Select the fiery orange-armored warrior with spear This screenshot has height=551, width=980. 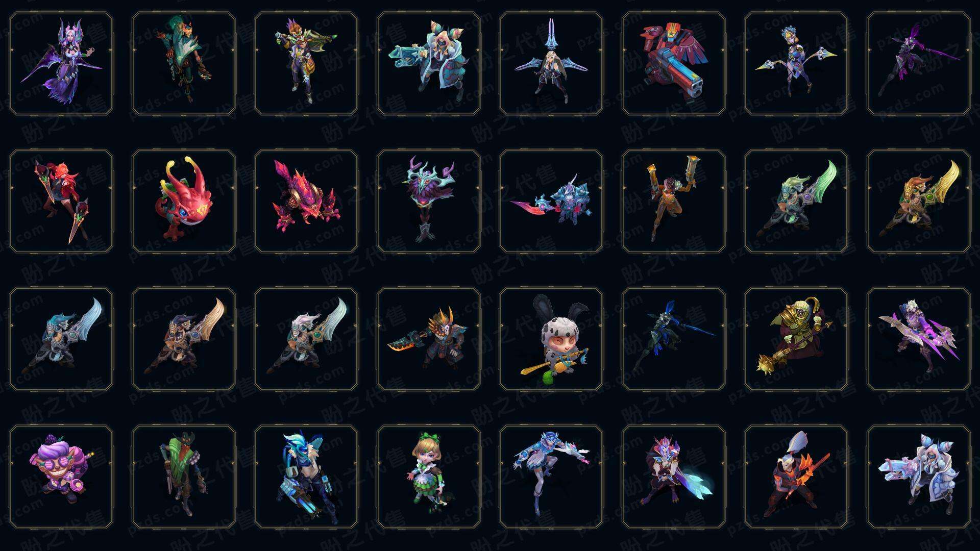pos(796,477)
